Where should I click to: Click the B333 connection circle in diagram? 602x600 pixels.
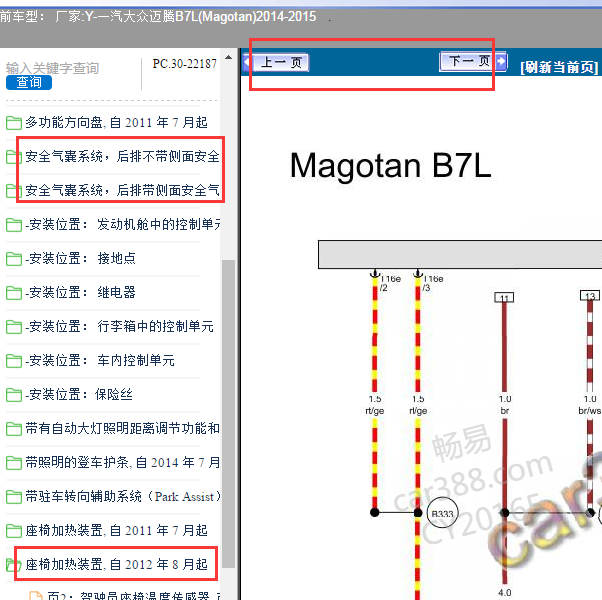tap(442, 513)
